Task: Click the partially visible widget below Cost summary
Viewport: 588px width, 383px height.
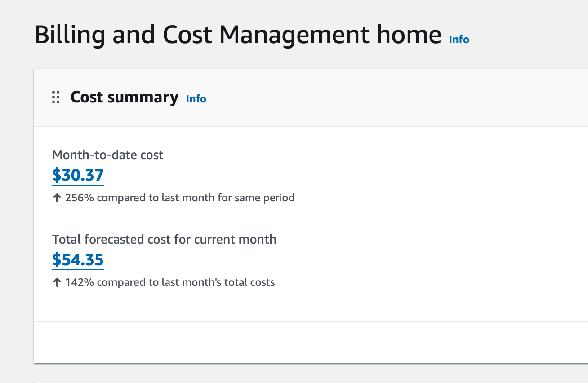Action: click(292, 380)
